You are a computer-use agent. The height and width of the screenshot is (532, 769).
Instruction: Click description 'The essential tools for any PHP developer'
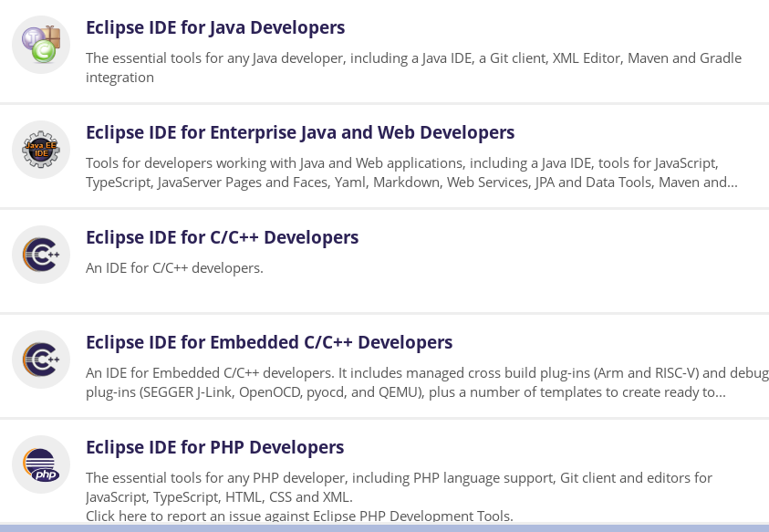(x=399, y=477)
